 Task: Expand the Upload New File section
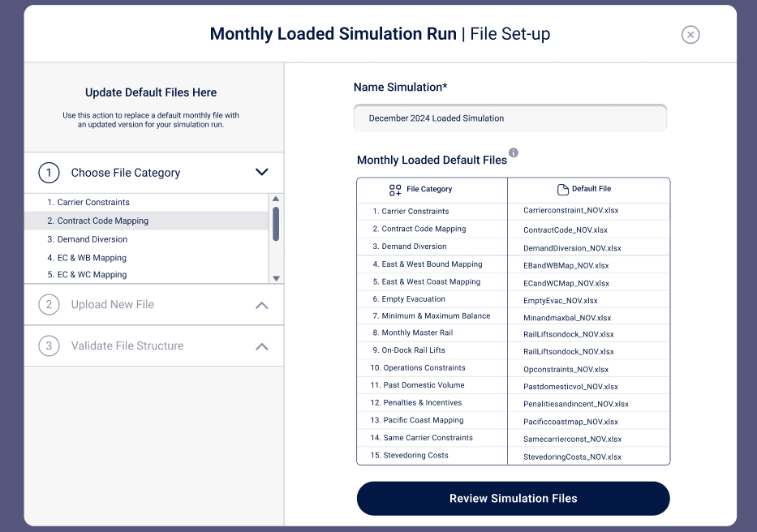pyautogui.click(x=262, y=305)
